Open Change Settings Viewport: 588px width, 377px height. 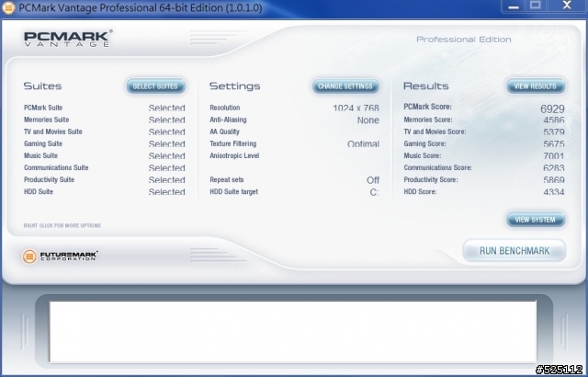coord(345,86)
